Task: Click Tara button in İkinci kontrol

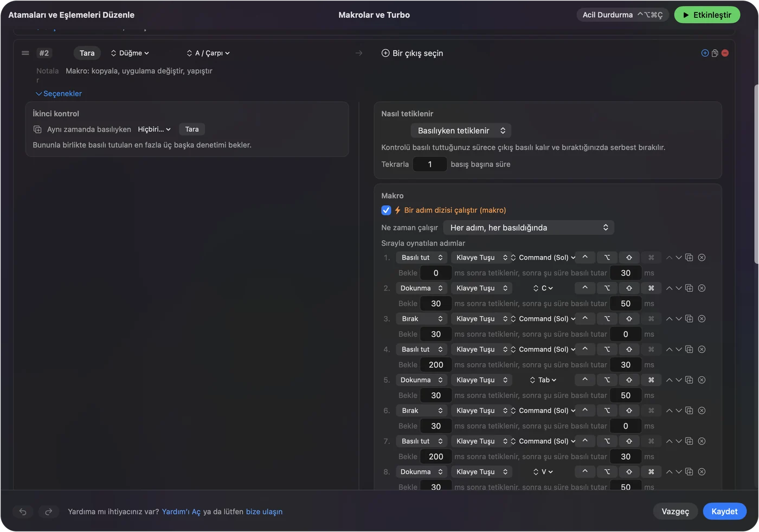Action: pos(192,129)
